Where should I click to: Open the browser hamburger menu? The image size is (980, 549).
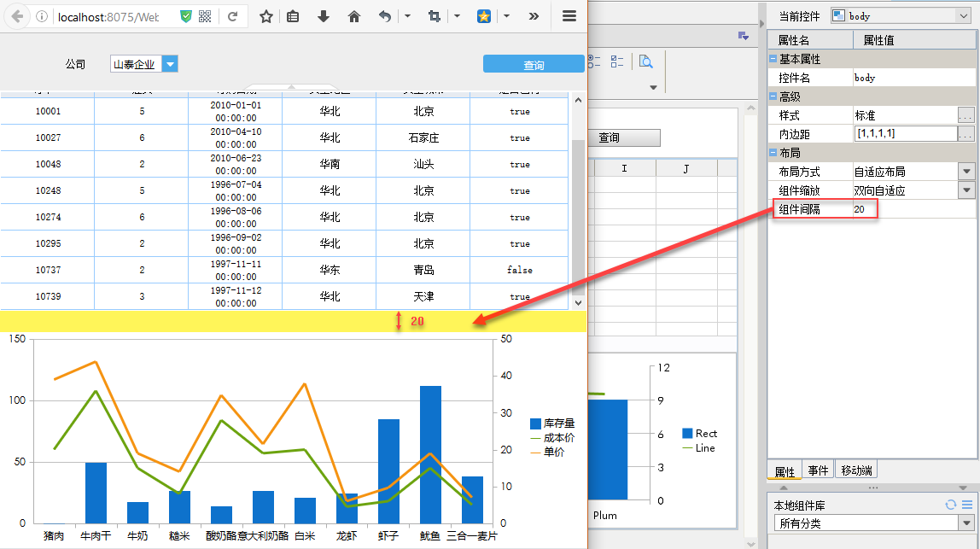(x=569, y=17)
